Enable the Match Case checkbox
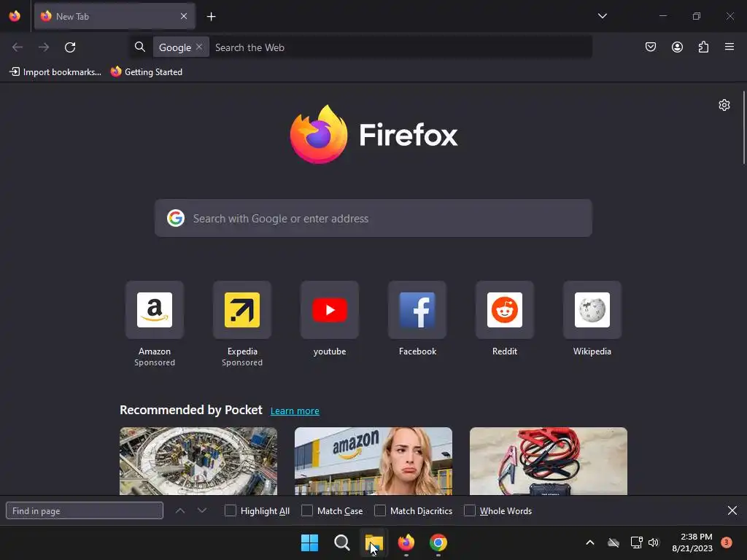 pyautogui.click(x=307, y=510)
